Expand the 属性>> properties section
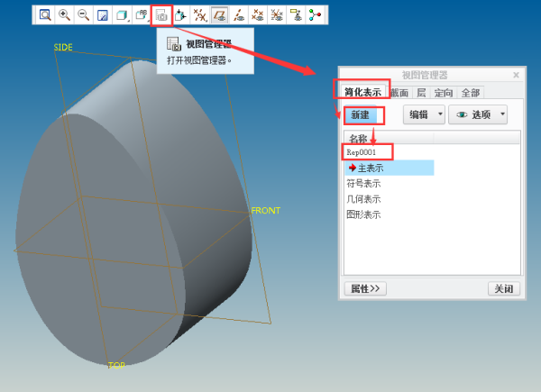This screenshot has height=392, width=541. tap(365, 288)
